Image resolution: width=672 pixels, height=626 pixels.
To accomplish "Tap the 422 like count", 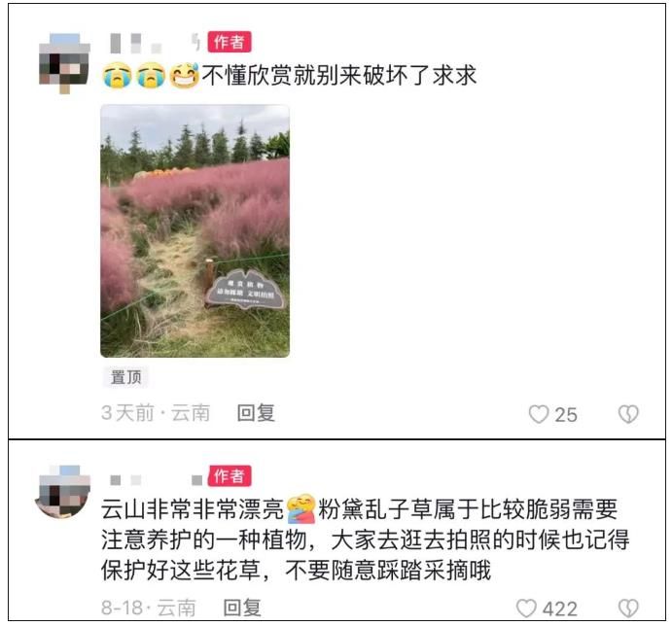I will pyautogui.click(x=560, y=609).
